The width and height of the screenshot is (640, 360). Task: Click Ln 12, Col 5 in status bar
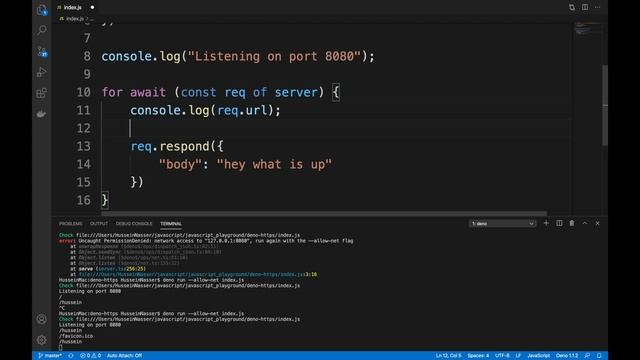[x=448, y=356]
